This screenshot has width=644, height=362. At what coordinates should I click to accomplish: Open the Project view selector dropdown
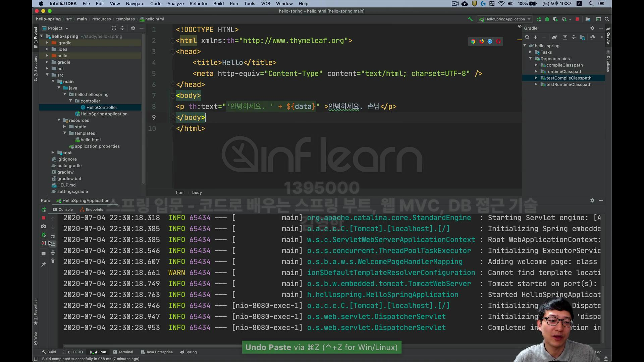(x=55, y=28)
